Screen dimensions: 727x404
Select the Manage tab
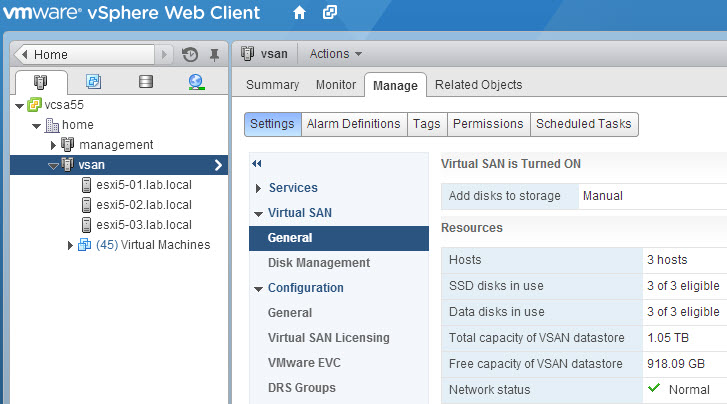395,85
